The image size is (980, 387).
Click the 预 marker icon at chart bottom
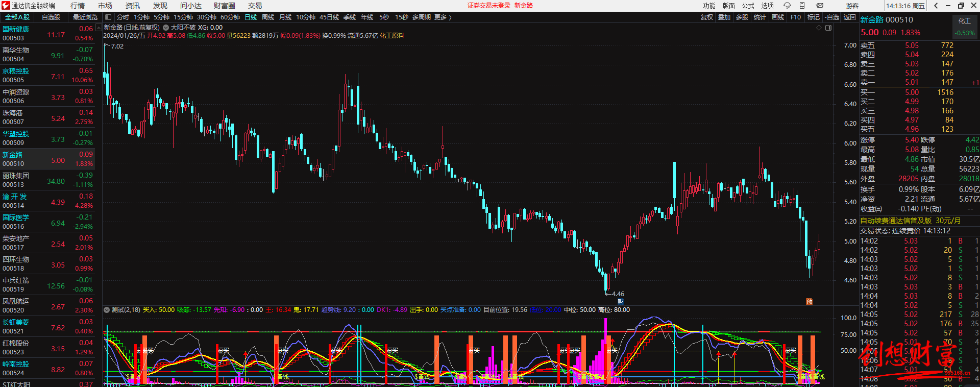(x=809, y=302)
